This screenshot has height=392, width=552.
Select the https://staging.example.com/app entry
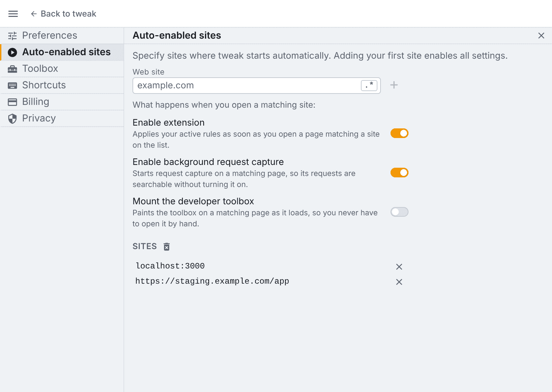tap(212, 281)
